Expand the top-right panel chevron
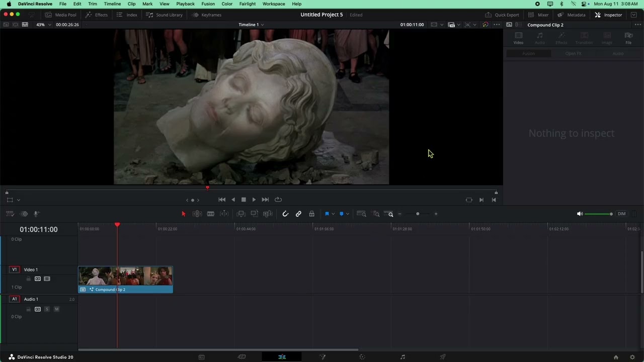Screen dimensions: 644x362 coord(634,15)
